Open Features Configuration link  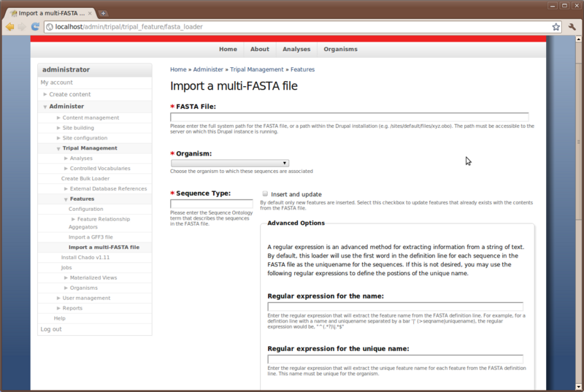(x=85, y=210)
